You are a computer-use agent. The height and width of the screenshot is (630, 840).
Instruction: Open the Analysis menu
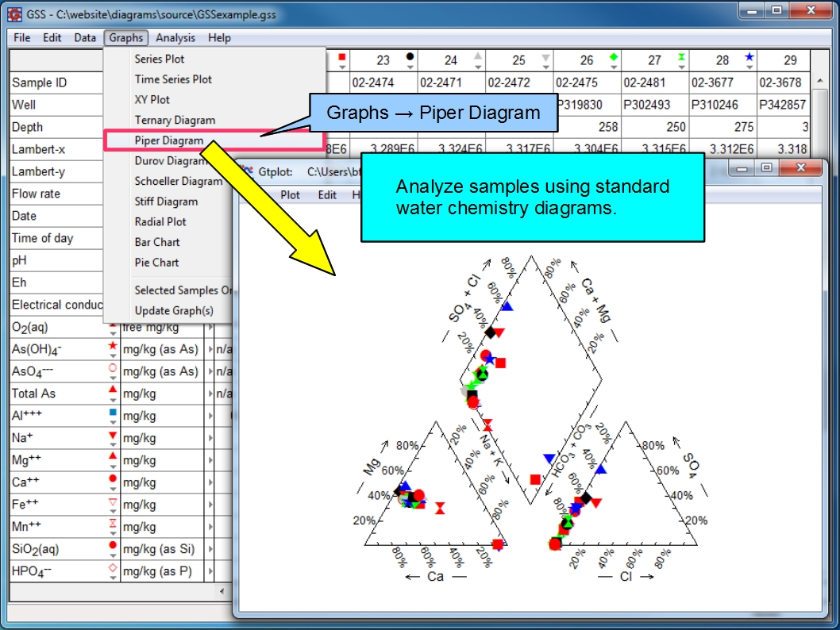click(175, 38)
